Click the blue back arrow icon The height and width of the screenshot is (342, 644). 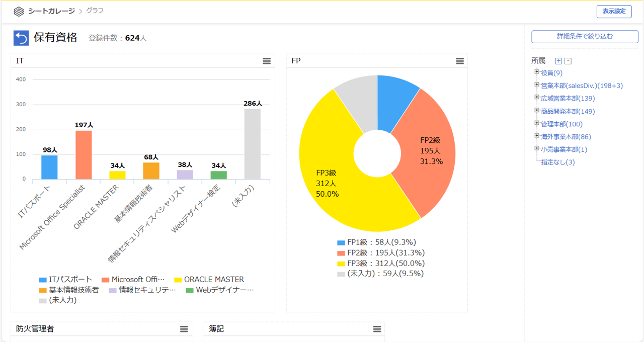pos(21,38)
